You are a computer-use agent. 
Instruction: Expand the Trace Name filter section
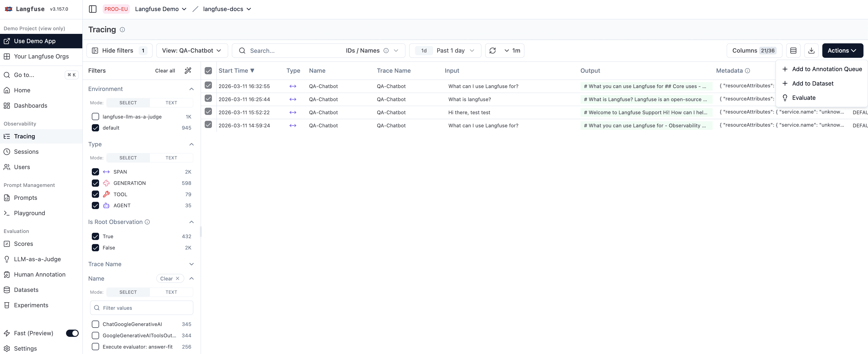click(191, 264)
